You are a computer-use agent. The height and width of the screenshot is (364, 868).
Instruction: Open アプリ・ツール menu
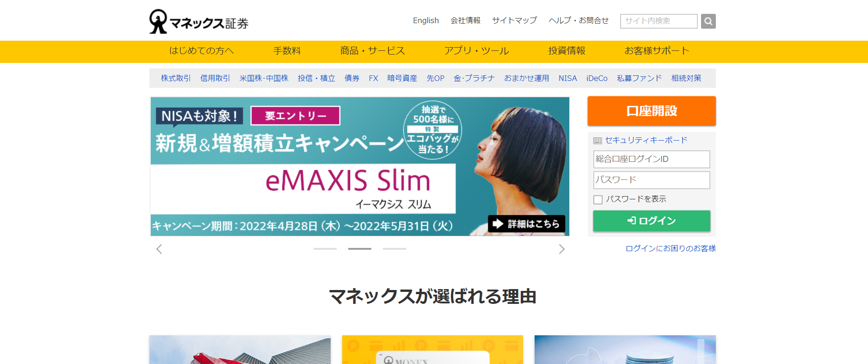click(476, 51)
